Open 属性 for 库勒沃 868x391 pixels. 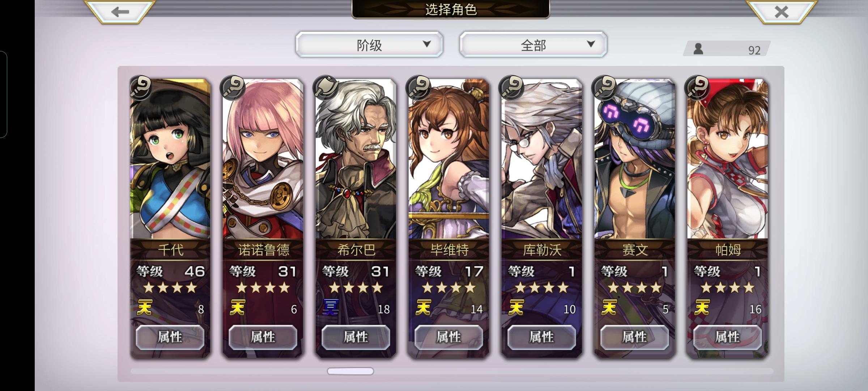coord(541,337)
